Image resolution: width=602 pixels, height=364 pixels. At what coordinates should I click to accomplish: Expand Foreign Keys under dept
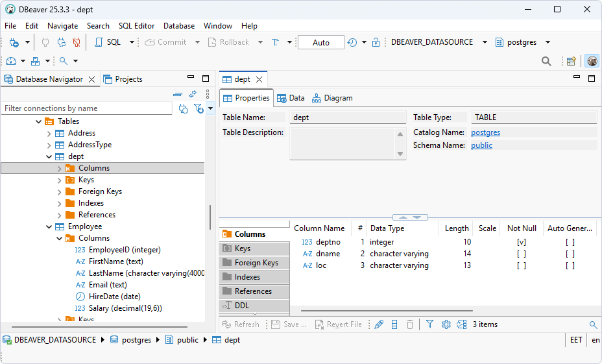(x=59, y=192)
